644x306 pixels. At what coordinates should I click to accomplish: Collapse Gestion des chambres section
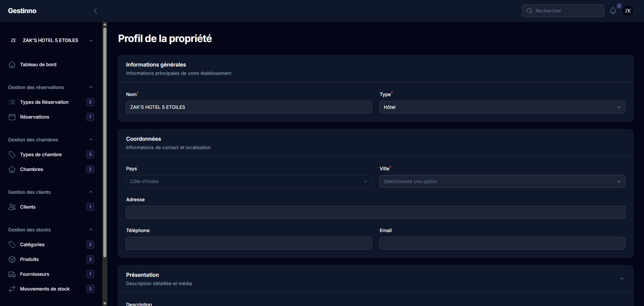(91, 140)
